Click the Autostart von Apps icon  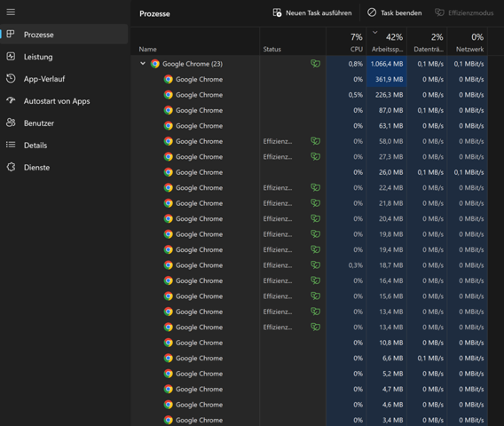point(11,100)
